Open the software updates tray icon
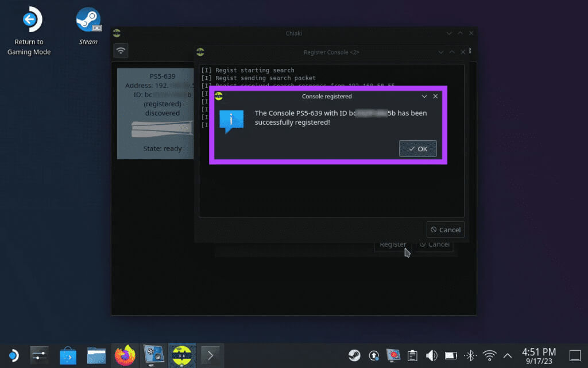The width and height of the screenshot is (588, 368). coord(373,355)
